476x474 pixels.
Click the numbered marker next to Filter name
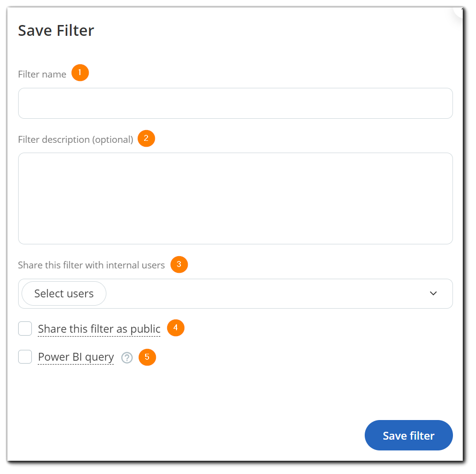coord(80,73)
